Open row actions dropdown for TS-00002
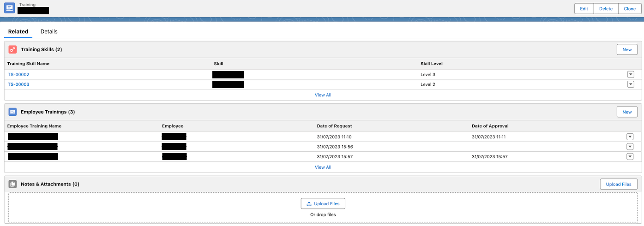The image size is (644, 226). click(630, 74)
